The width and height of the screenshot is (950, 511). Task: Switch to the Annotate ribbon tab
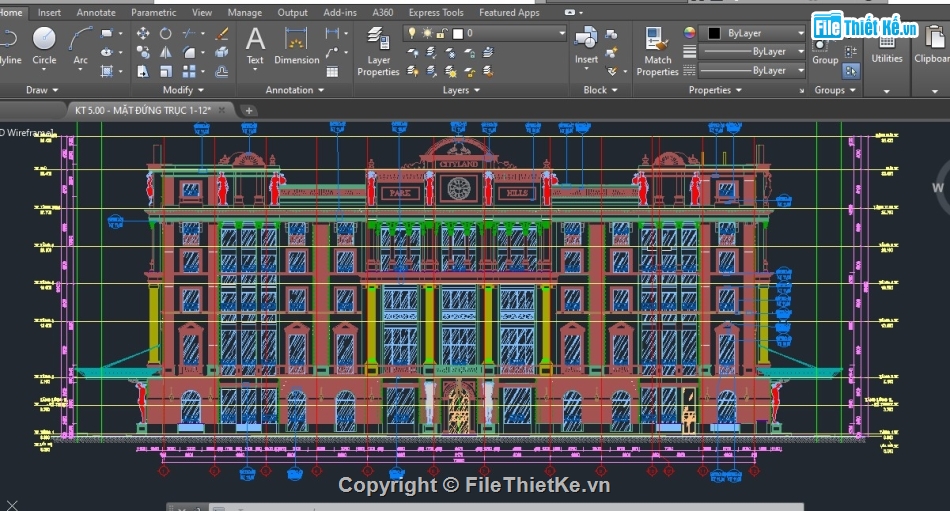96,12
